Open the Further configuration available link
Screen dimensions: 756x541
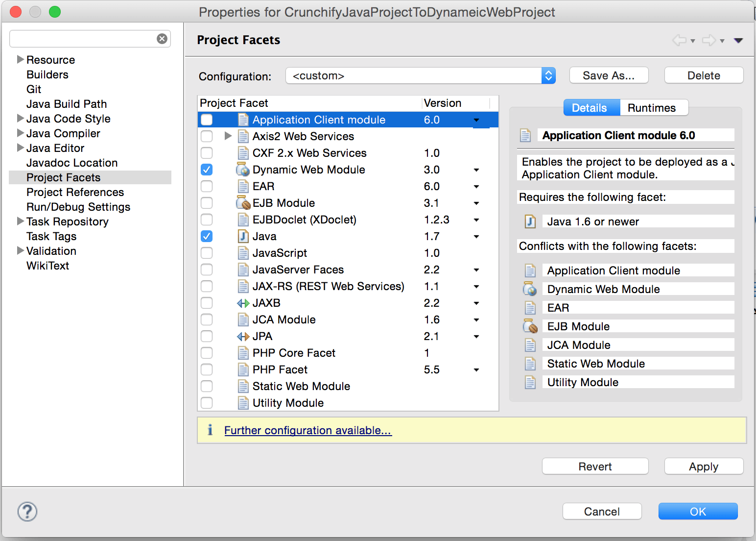click(307, 430)
